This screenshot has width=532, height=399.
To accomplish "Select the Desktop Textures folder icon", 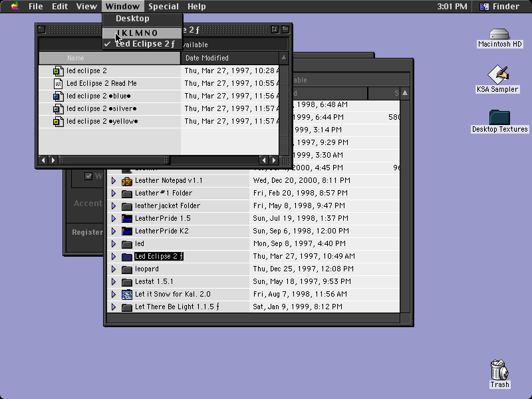I will (x=499, y=118).
